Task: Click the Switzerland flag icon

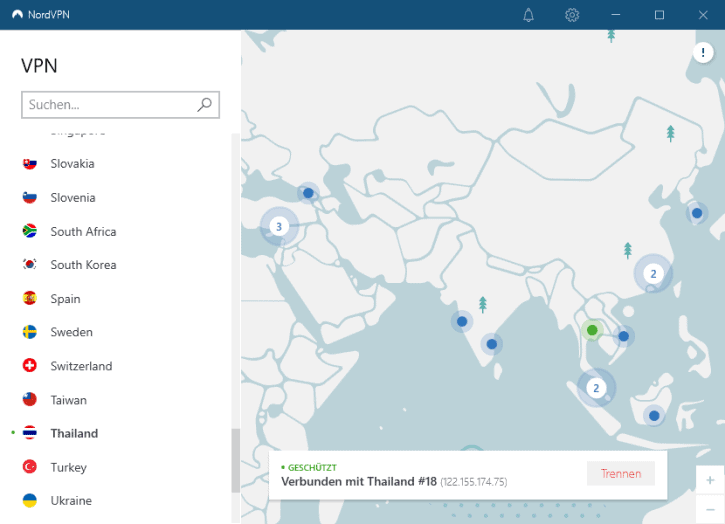Action: pyautogui.click(x=30, y=366)
